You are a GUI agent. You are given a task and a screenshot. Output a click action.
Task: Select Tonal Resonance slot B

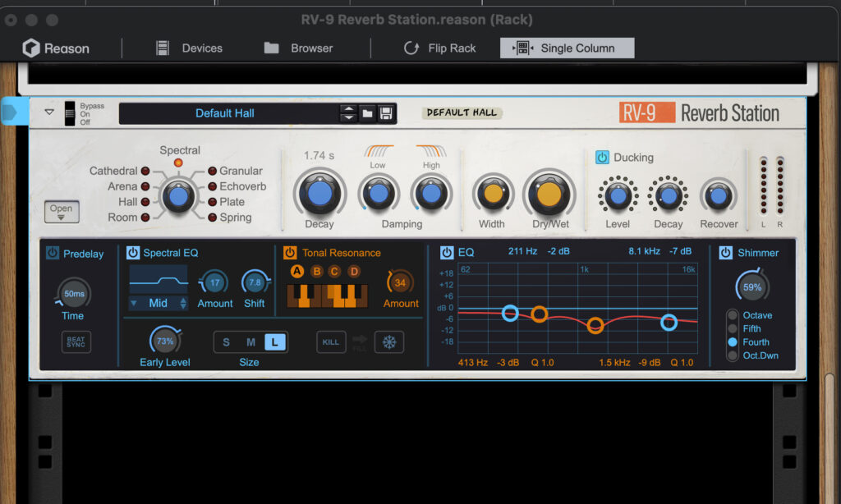[x=316, y=272]
